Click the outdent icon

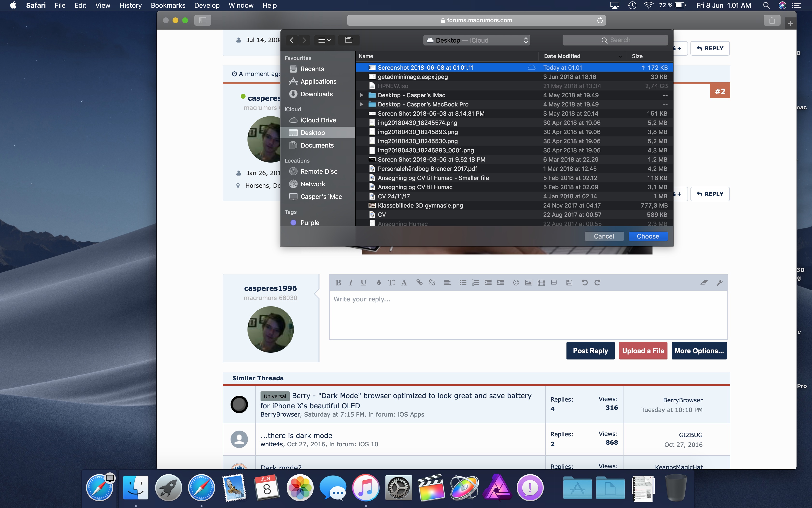tap(488, 283)
